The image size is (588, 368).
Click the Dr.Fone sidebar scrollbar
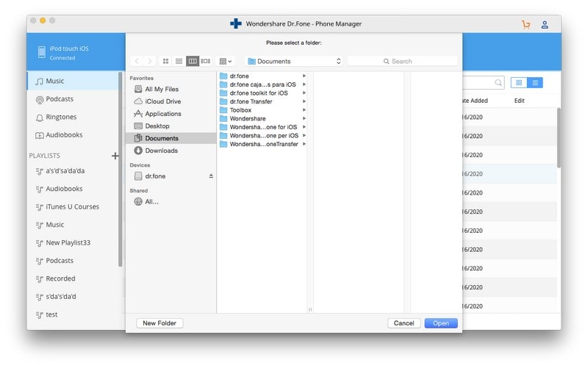[x=121, y=170]
